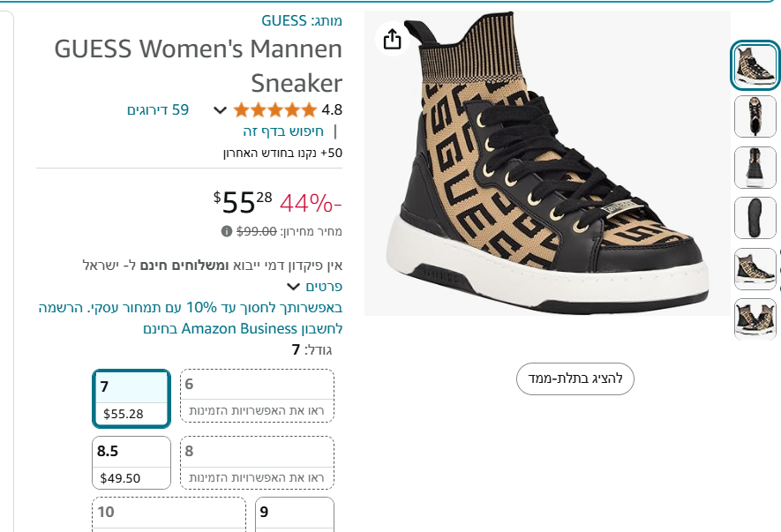This screenshot has width=781, height=532.
Task: Choose size 6 option
Action: pyautogui.click(x=257, y=396)
